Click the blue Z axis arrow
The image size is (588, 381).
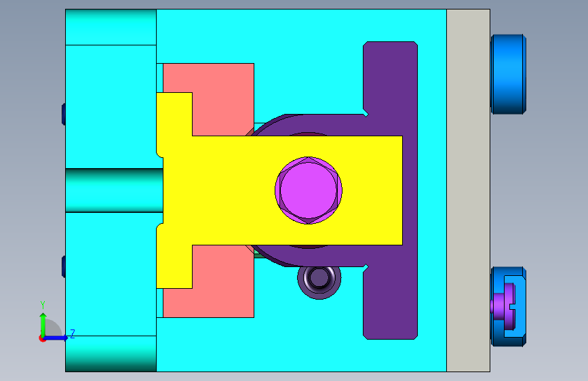[x=56, y=338]
